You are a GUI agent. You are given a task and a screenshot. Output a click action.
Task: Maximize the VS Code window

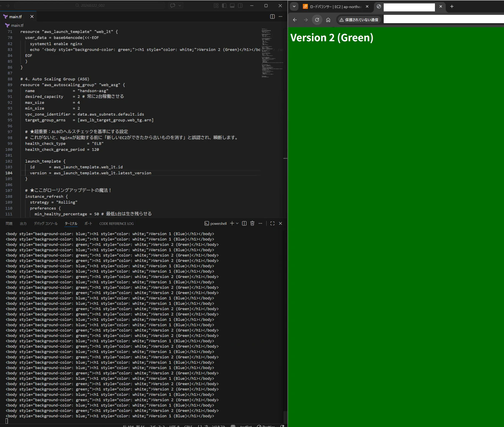[x=266, y=6]
